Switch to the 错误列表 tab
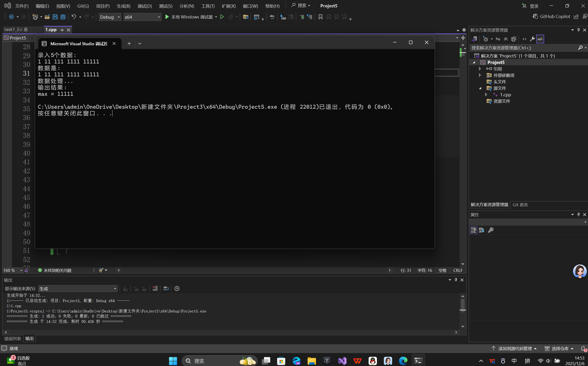 (x=13, y=338)
